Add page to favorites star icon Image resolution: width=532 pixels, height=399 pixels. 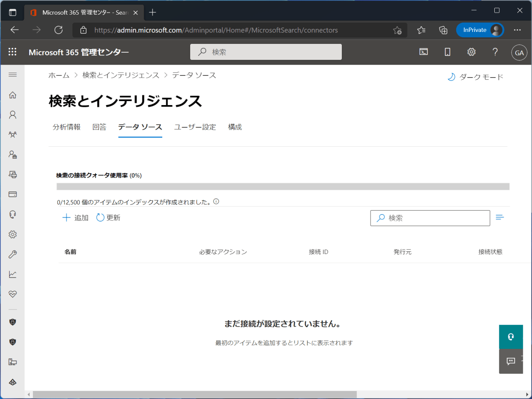(397, 30)
